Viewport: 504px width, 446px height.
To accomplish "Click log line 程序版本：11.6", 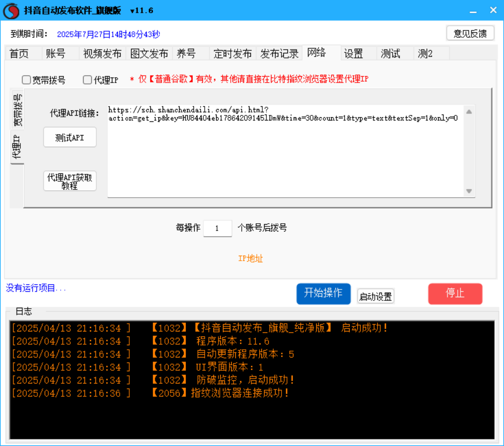I will click(x=140, y=341).
